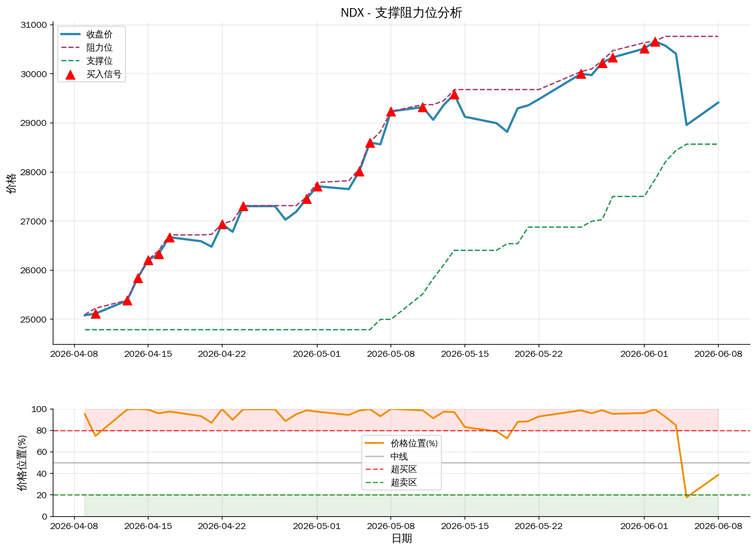The image size is (756, 550).
Task: Select the 超卖区 legend entry
Action: [391, 482]
